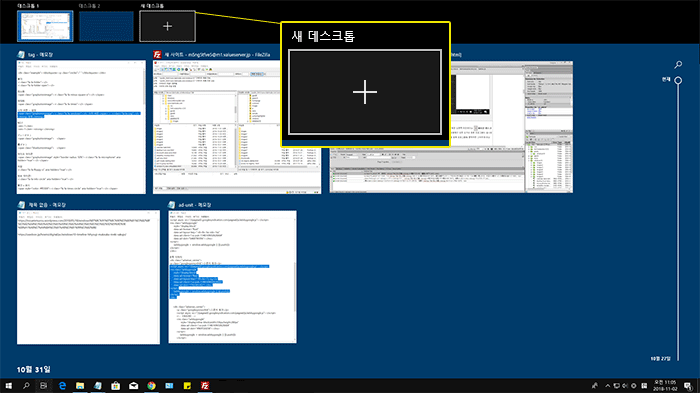Launch Google Chrome from the taskbar

point(151,385)
